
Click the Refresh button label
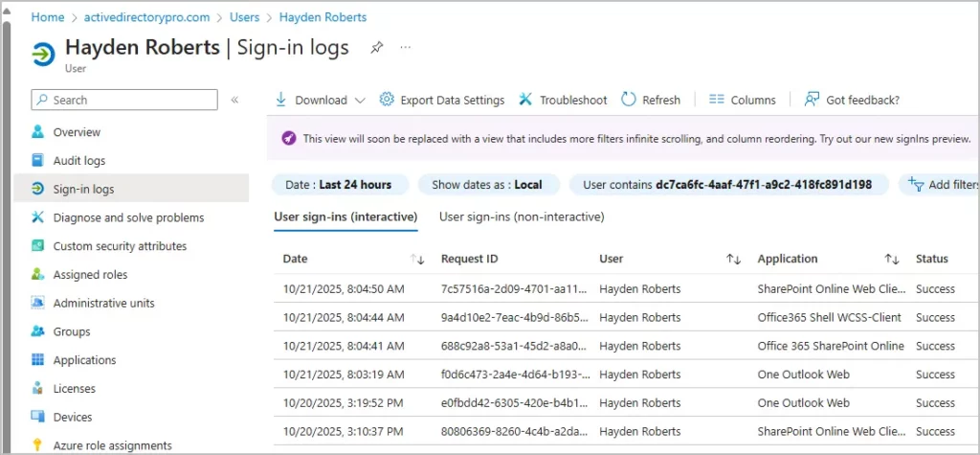(661, 101)
